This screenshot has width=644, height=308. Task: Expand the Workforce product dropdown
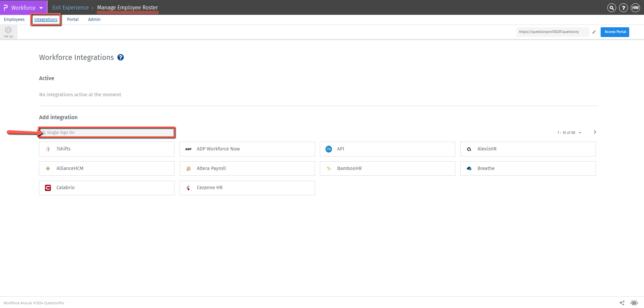(41, 8)
